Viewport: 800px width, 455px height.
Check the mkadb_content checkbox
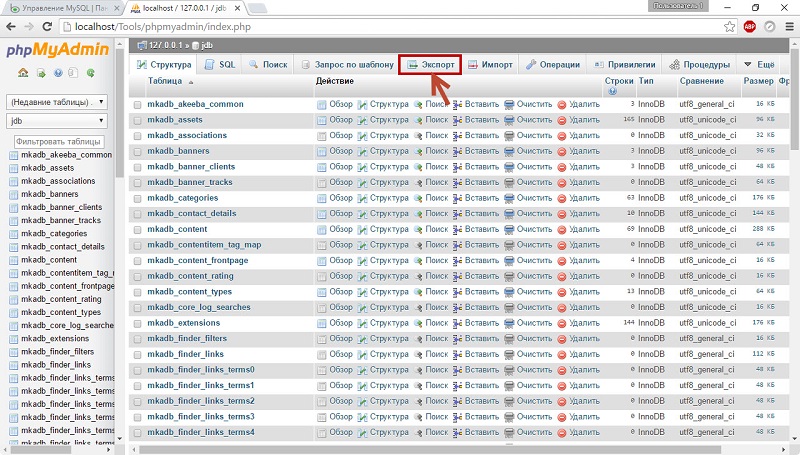coord(137,230)
